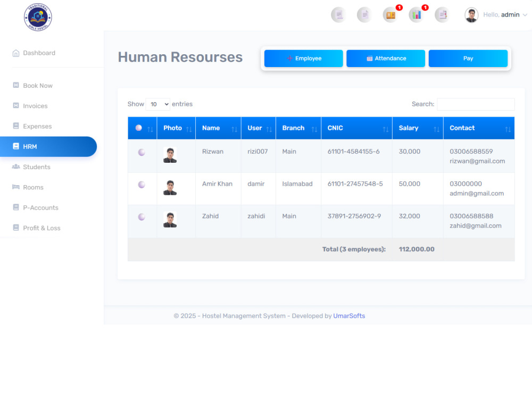Image resolution: width=532 pixels, height=399 pixels.
Task: Click CNIC 61101-4584155-6
Action: click(354, 152)
